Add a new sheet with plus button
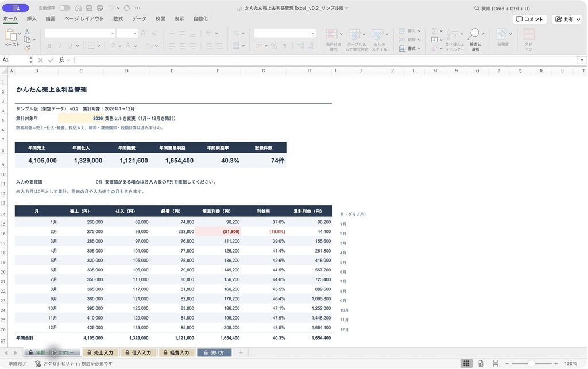Screen dimensions: 588x369 click(241, 352)
